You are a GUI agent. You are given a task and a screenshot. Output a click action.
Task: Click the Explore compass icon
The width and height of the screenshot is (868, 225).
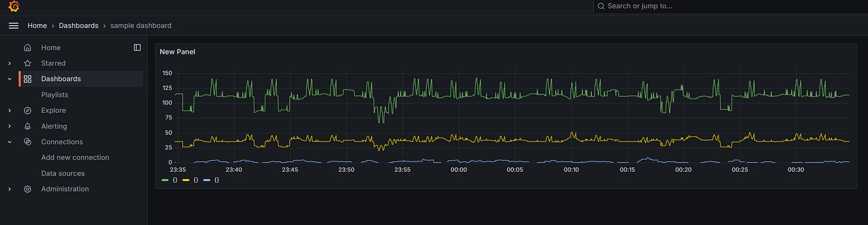tap(27, 110)
